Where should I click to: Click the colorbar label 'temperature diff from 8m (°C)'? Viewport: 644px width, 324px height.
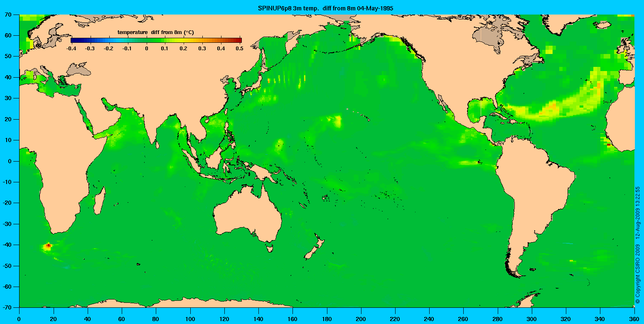pyautogui.click(x=155, y=32)
